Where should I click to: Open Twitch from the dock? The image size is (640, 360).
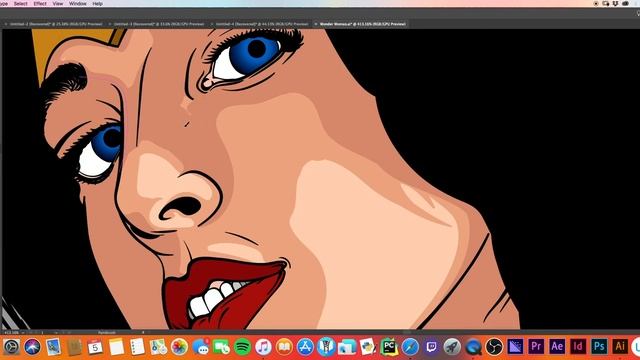tap(431, 347)
